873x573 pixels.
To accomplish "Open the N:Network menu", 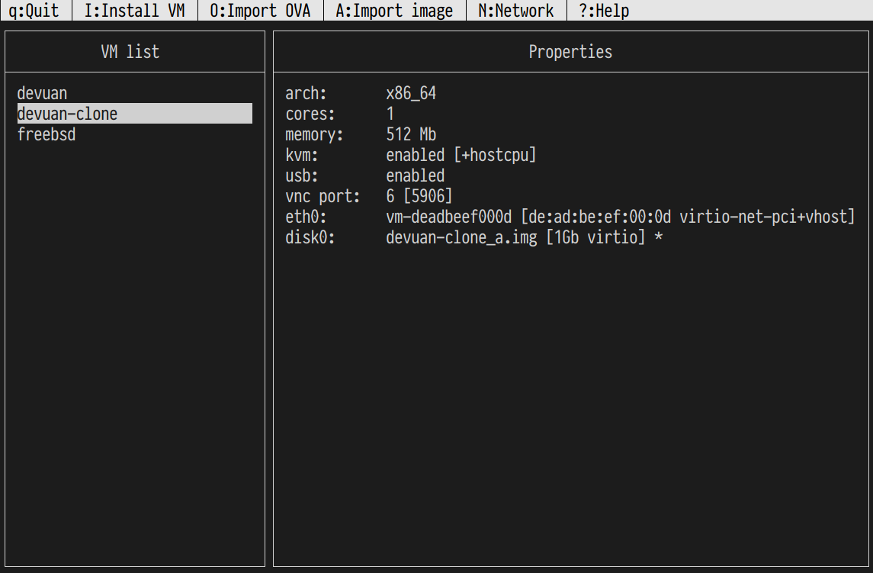I will [516, 11].
